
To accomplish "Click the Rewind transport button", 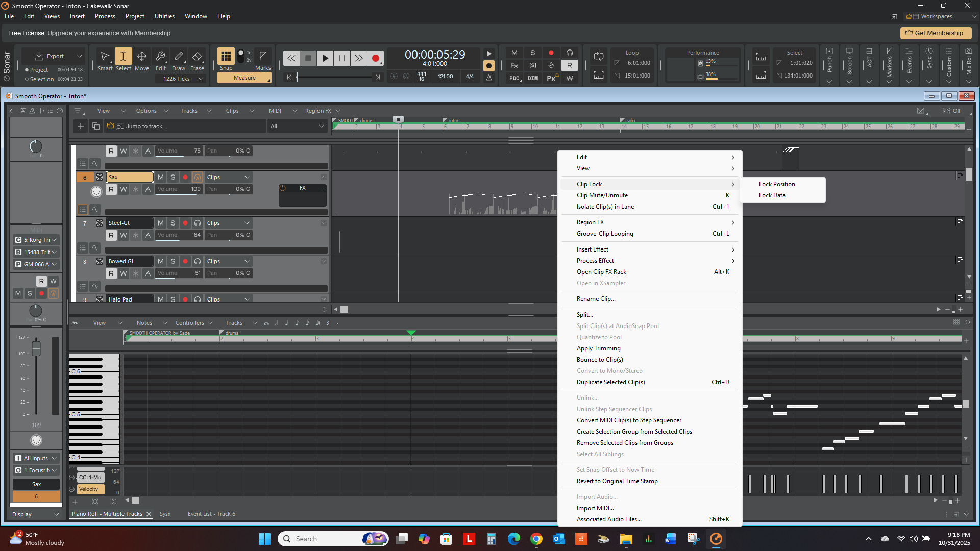I will 291,58.
